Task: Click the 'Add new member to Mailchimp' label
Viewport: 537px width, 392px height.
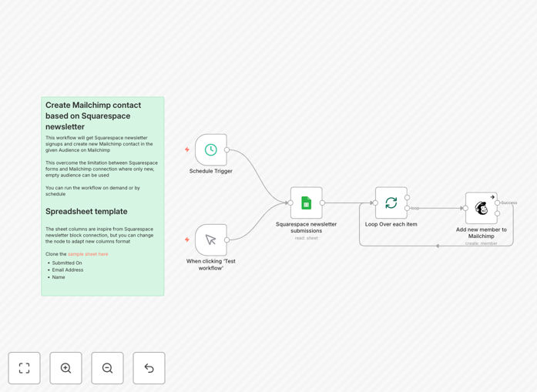Action: pos(482,233)
